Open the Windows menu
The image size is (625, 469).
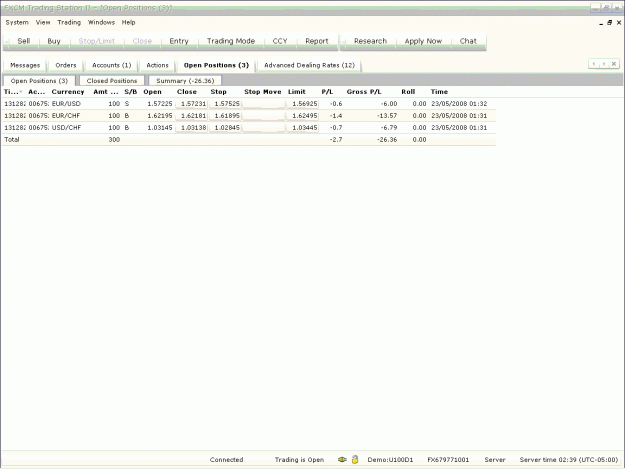click(x=101, y=22)
